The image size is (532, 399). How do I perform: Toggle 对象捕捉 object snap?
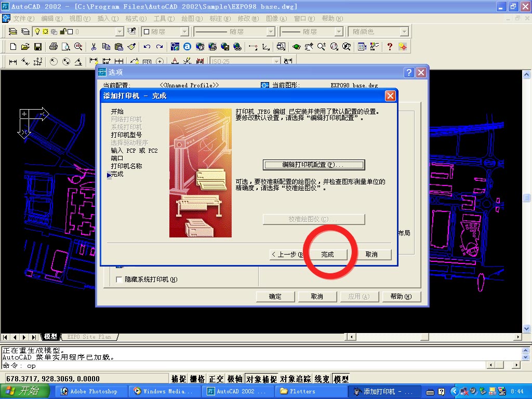pyautogui.click(x=261, y=379)
